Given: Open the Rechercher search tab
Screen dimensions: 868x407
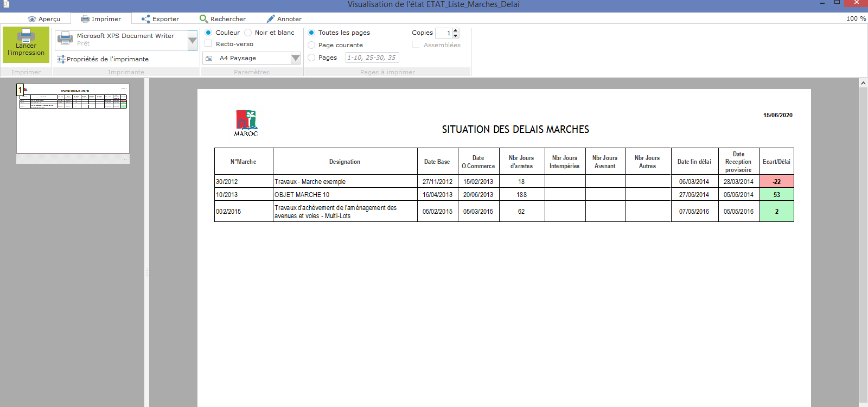Looking at the screenshot, I should (x=222, y=19).
